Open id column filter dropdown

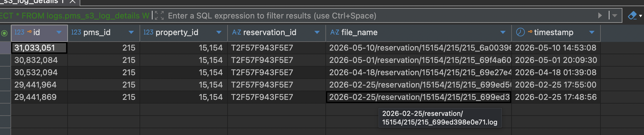tap(59, 32)
